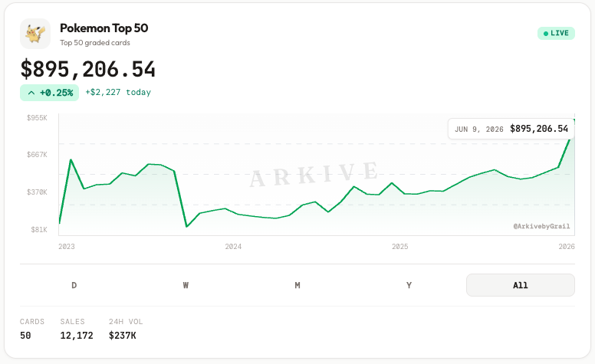Click the $667K y-axis label
This screenshot has height=364, width=595.
coord(37,155)
